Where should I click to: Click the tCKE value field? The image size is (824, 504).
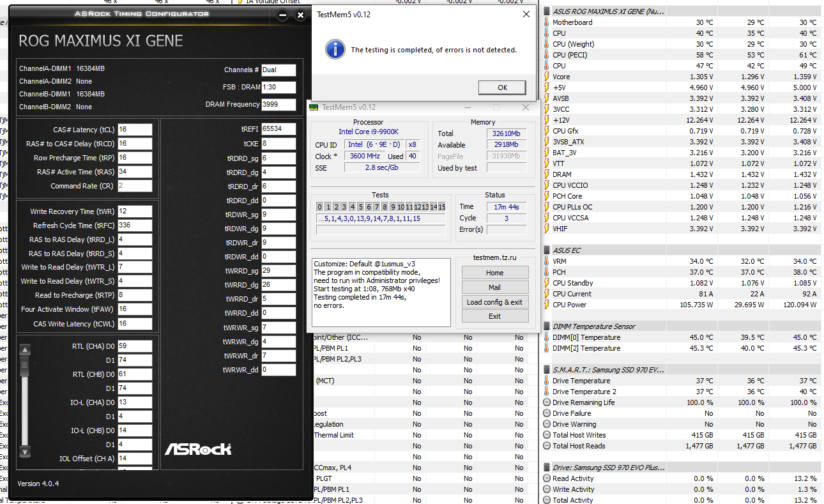click(x=278, y=144)
